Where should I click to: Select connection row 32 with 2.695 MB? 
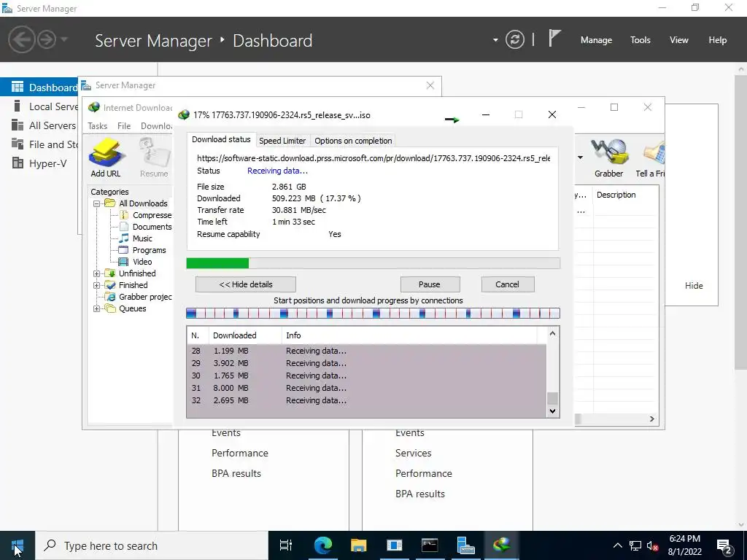pyautogui.click(x=366, y=400)
